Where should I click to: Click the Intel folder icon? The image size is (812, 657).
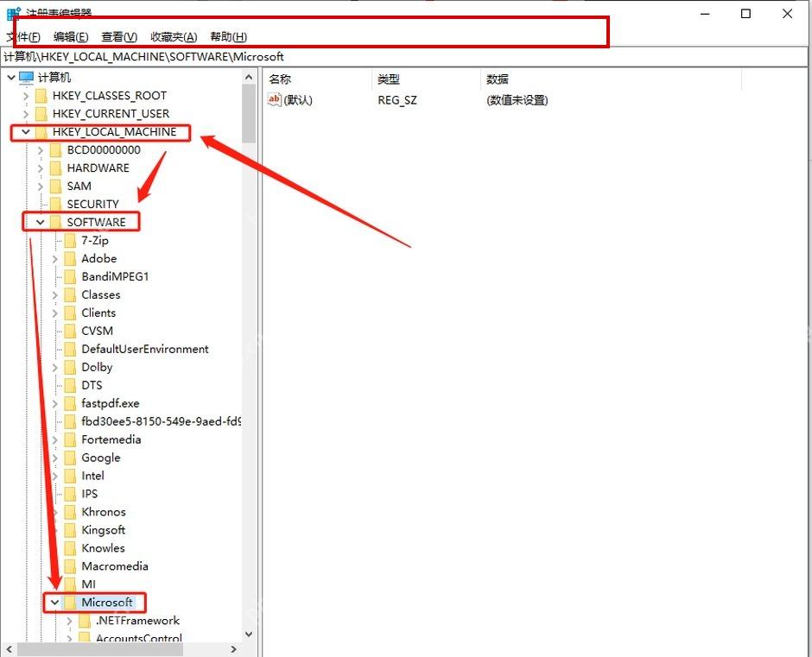[70, 476]
